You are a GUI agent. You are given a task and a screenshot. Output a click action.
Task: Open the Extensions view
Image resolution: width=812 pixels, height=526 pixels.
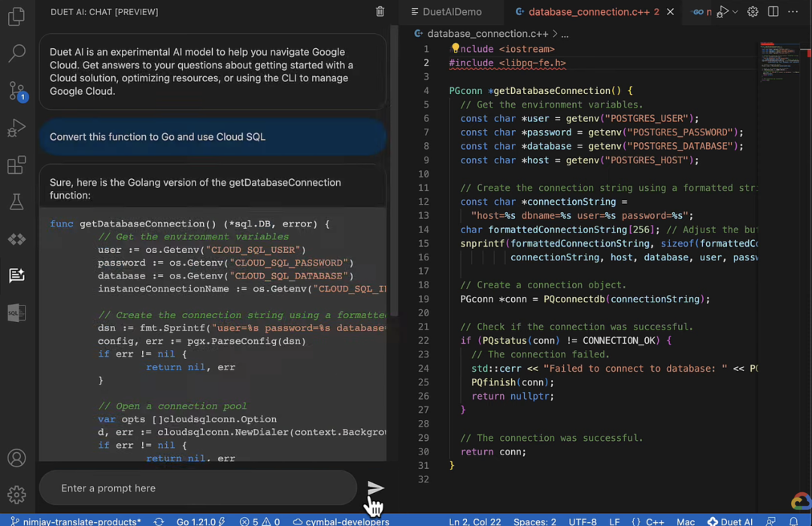coord(17,165)
